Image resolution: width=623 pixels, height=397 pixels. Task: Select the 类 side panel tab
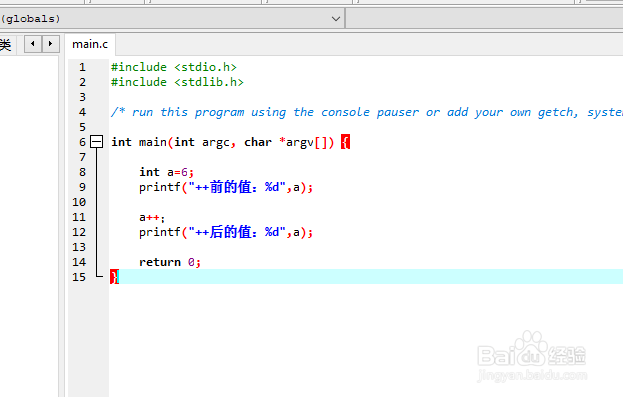point(6,44)
